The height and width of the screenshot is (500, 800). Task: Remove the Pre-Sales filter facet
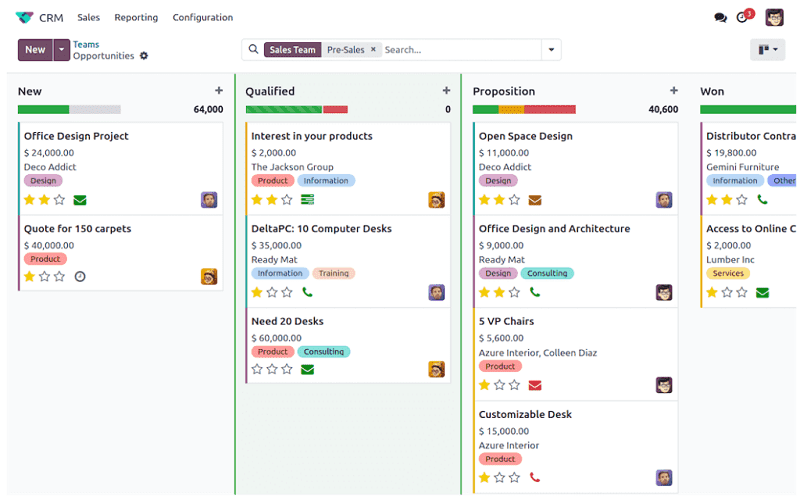(373, 49)
